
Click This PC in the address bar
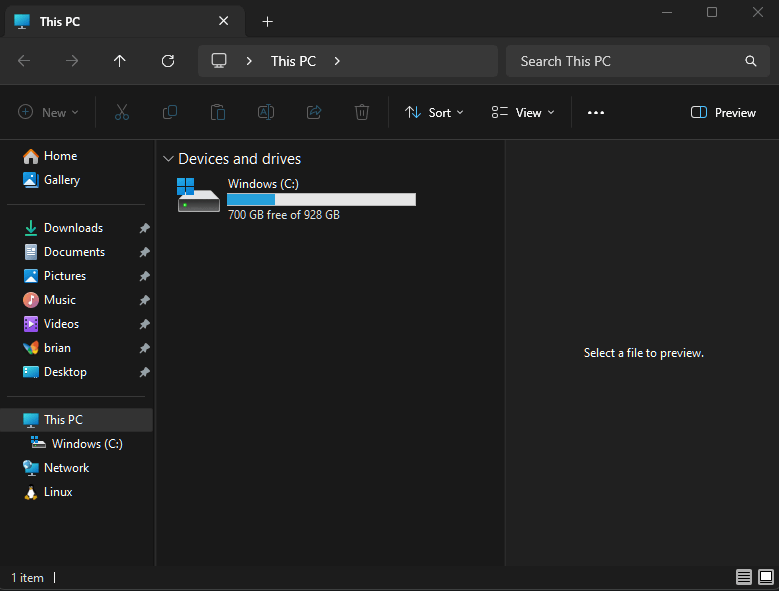pyautogui.click(x=293, y=61)
